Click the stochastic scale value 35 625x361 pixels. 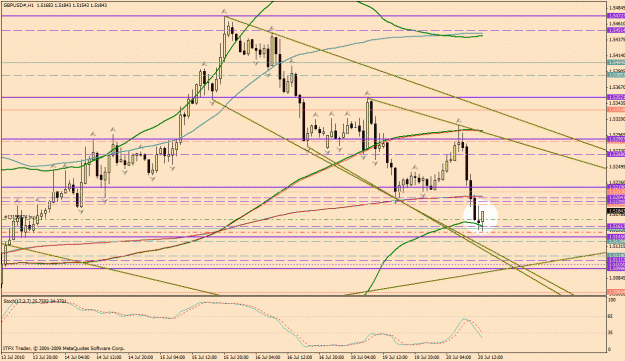coord(611,333)
